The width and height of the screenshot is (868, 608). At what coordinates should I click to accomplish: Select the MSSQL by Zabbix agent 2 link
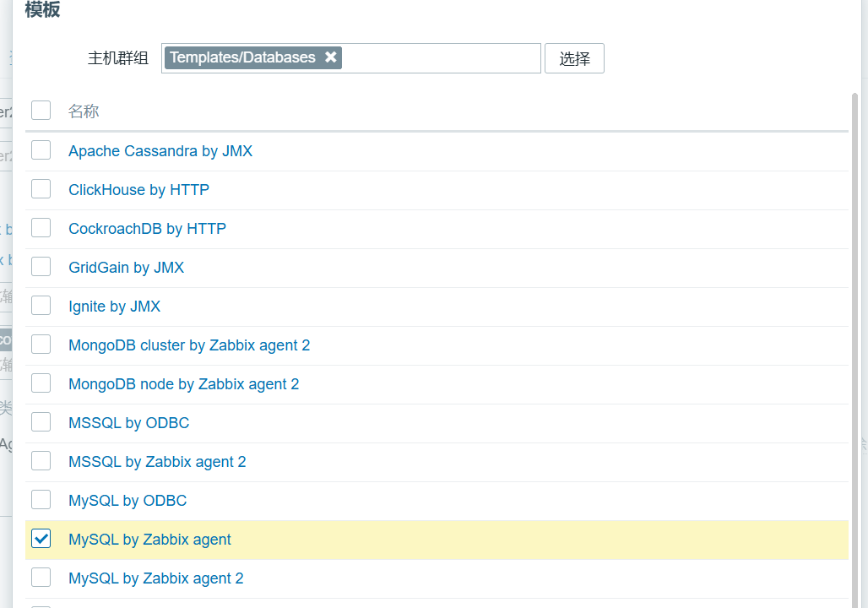click(x=157, y=462)
